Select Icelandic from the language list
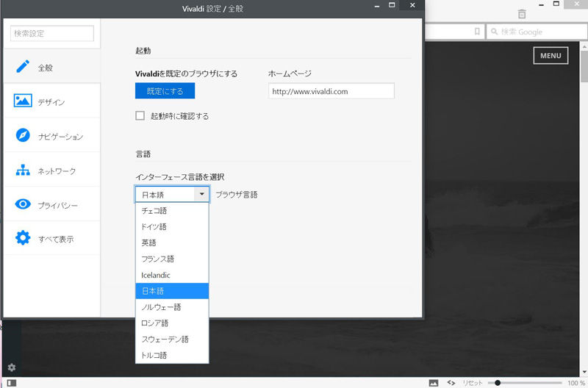Image resolution: width=588 pixels, height=388 pixels. 172,275
